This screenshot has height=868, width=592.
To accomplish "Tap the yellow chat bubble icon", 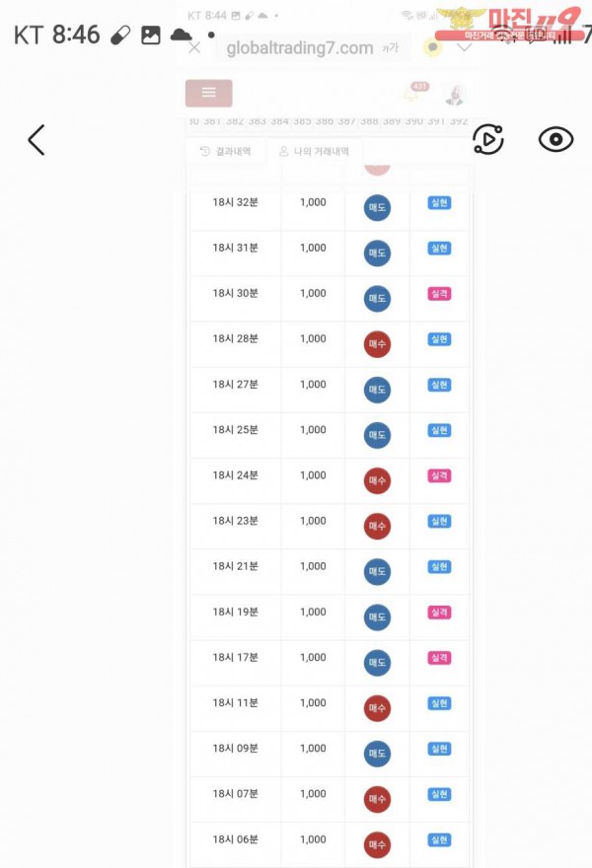I will [432, 47].
